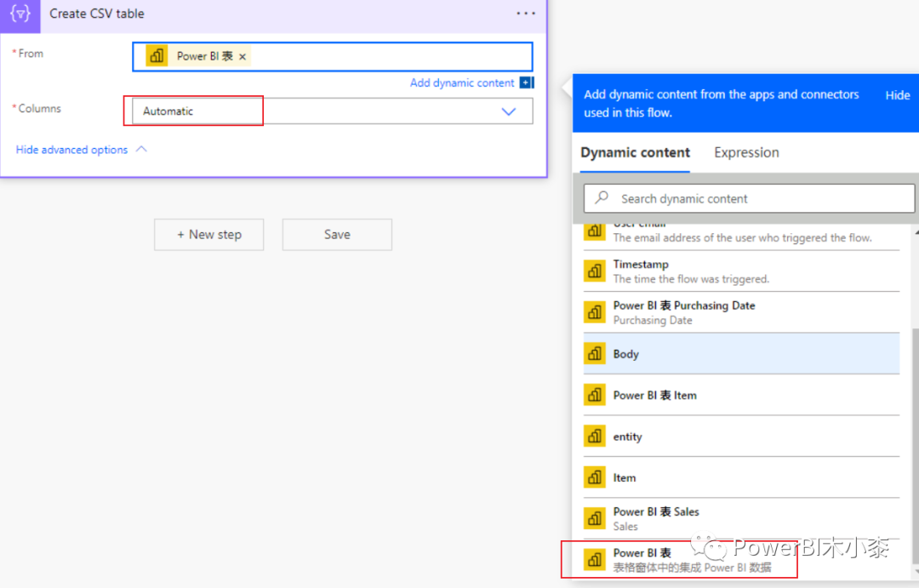
Task: Select Power BI 表 集成 Power BI 数据 item
Action: click(741, 560)
